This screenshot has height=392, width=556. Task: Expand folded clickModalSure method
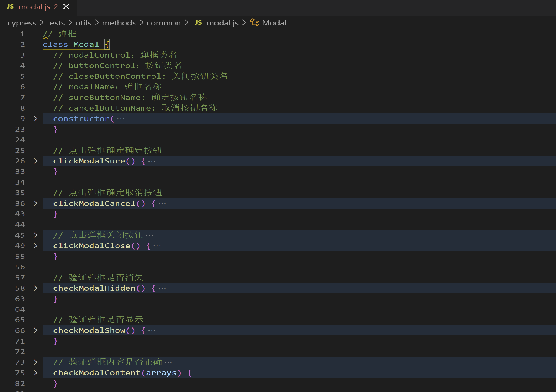pos(35,161)
